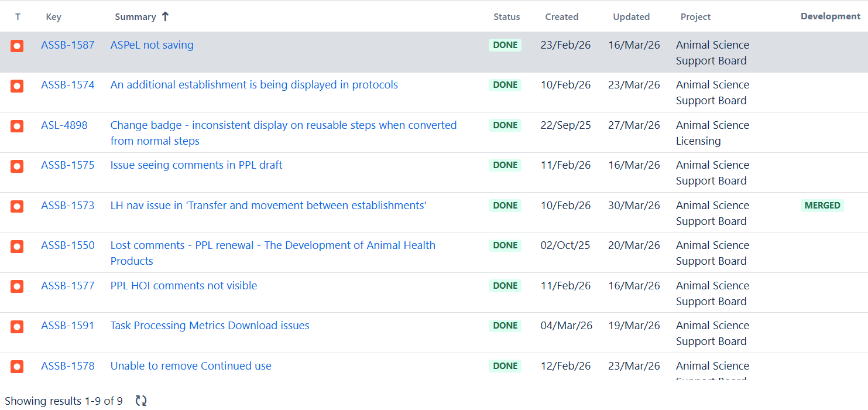
Task: Sort by the Updated column header
Action: click(631, 16)
